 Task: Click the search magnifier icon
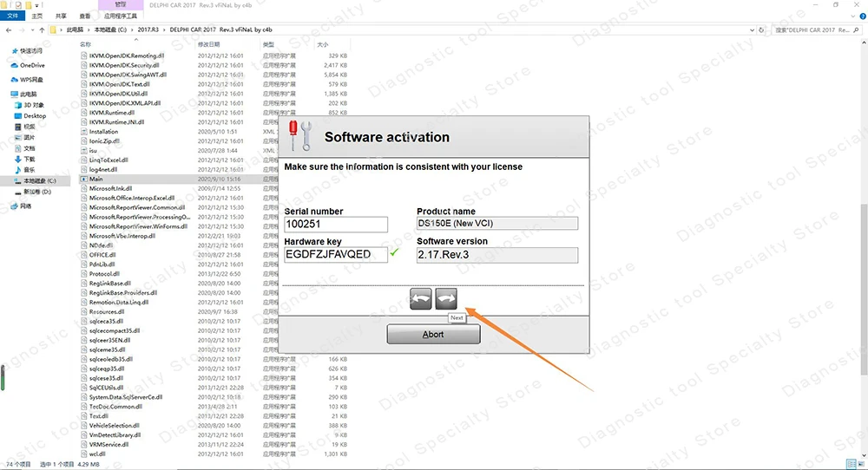[x=856, y=29]
